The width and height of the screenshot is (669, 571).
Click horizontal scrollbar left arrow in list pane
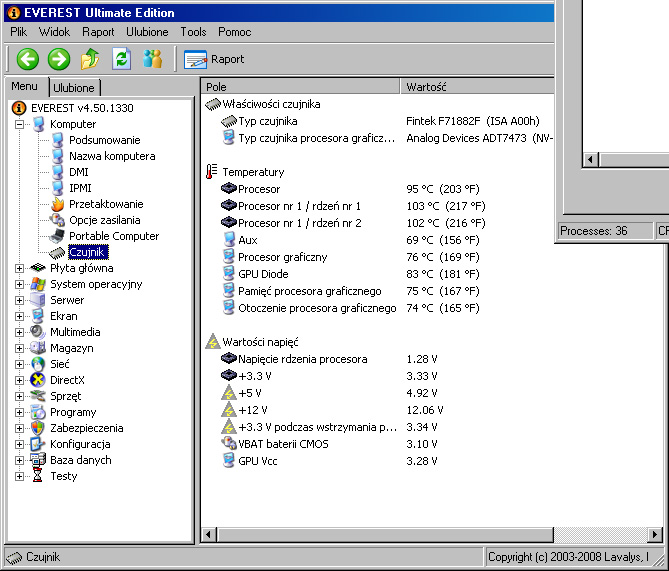(209, 534)
